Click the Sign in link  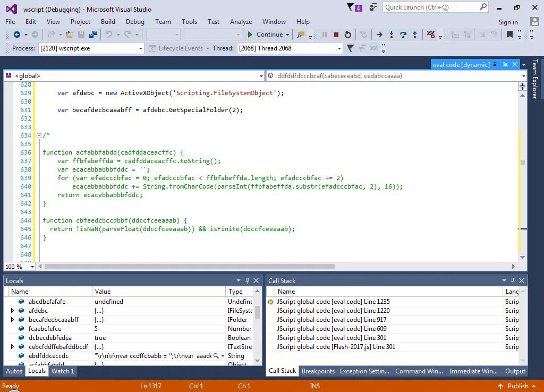(x=508, y=22)
